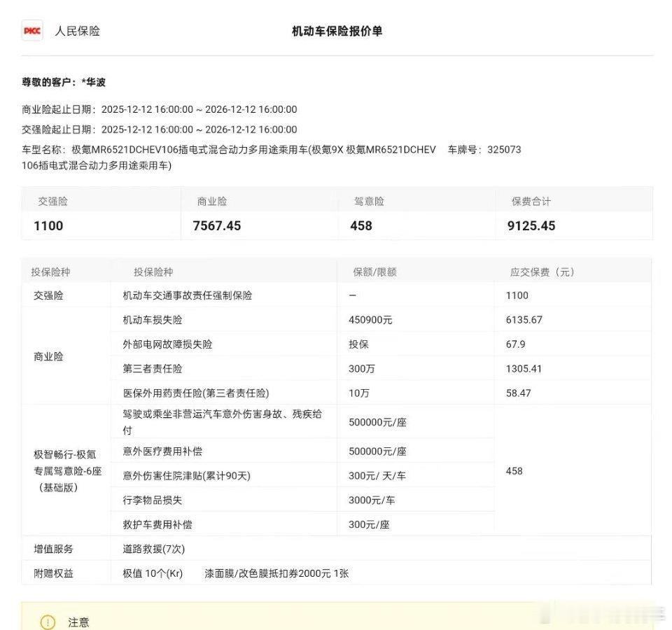Click the PICC logo icon

[32, 31]
